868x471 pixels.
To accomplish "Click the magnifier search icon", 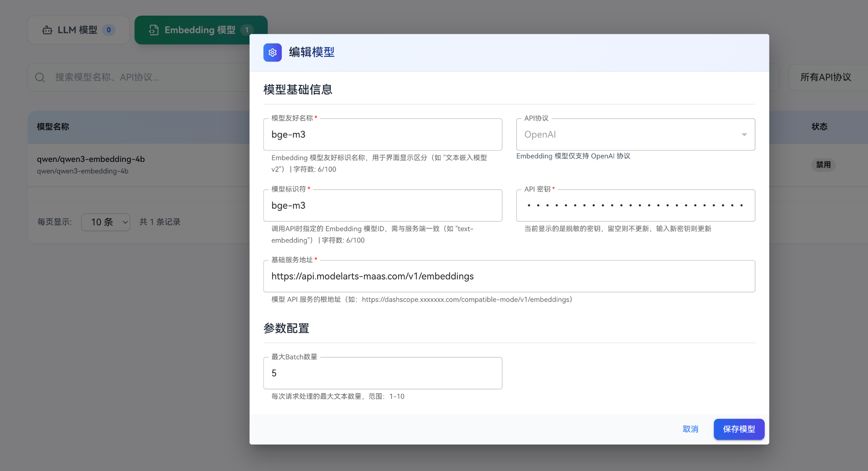I will pos(40,77).
